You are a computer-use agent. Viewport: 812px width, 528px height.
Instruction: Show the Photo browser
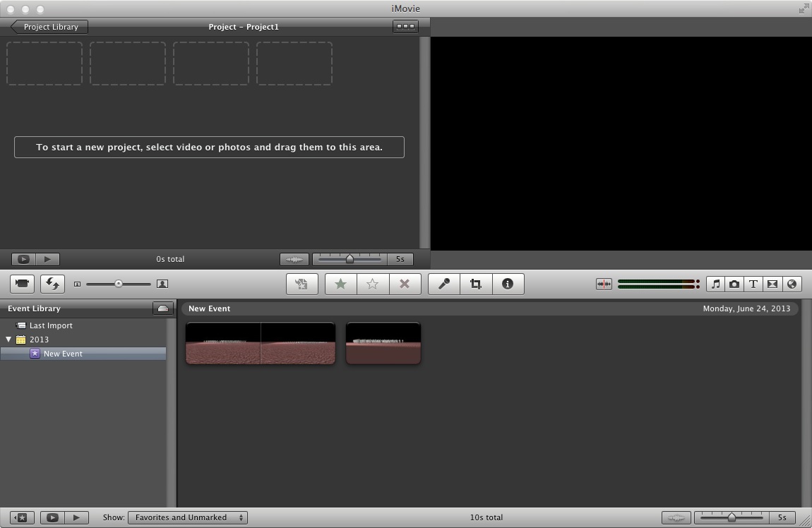[734, 284]
